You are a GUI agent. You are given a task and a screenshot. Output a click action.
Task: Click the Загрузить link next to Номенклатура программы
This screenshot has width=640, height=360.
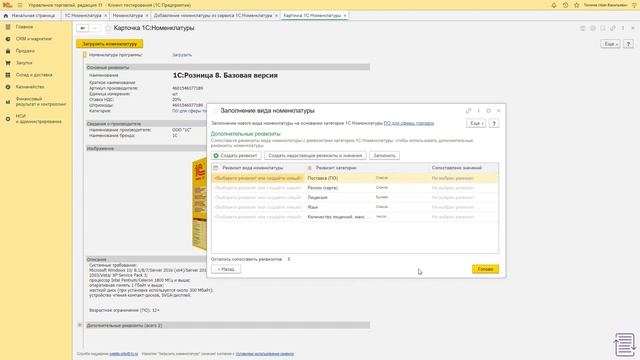click(x=182, y=55)
